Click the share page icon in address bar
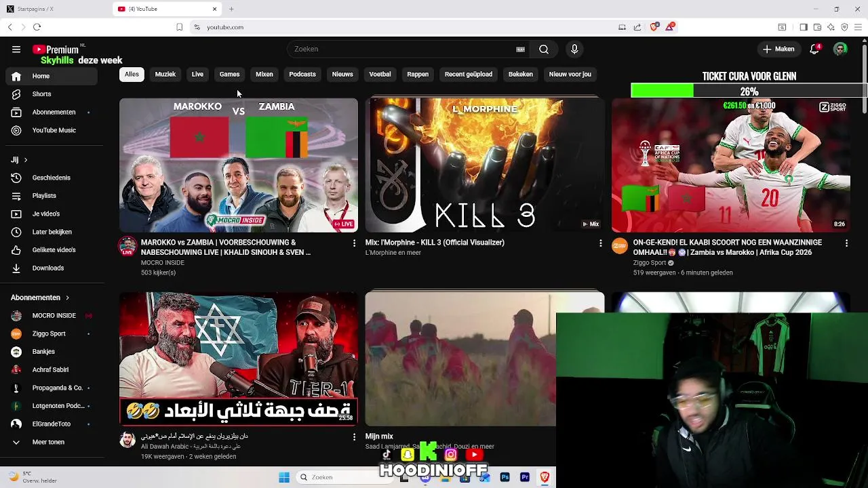The width and height of the screenshot is (868, 488). point(637,27)
